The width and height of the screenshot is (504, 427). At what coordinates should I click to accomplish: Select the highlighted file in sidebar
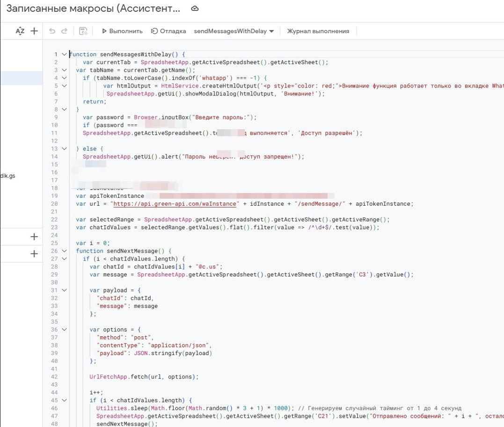[21, 78]
